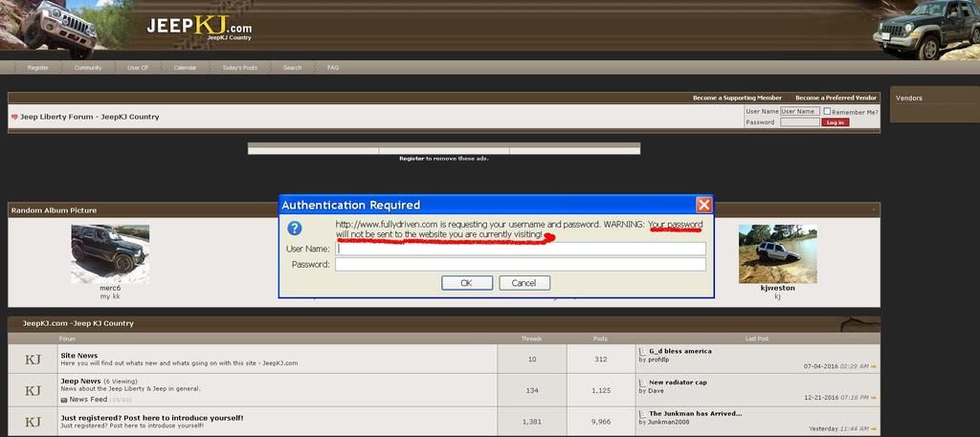
Task: Open Become a Supporting Member link
Action: [x=737, y=98]
